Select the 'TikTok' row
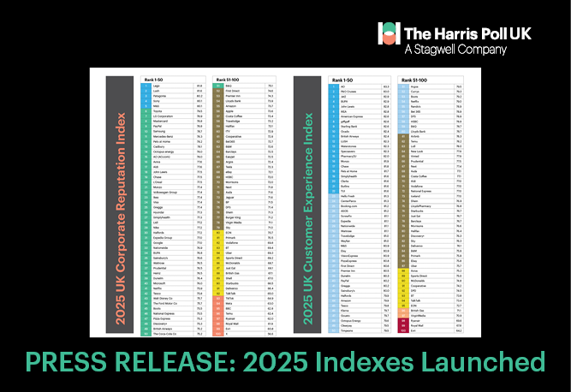The image size is (571, 392). tap(244, 299)
